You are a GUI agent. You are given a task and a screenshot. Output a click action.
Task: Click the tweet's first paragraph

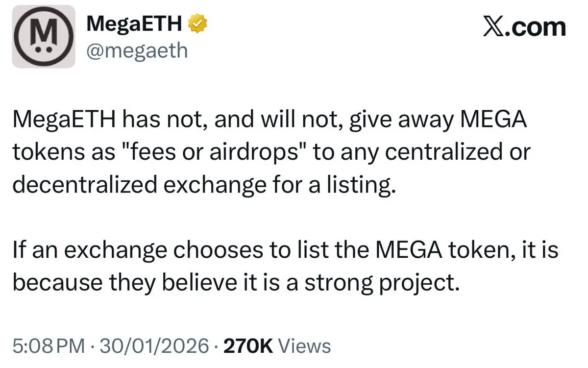[271, 153]
